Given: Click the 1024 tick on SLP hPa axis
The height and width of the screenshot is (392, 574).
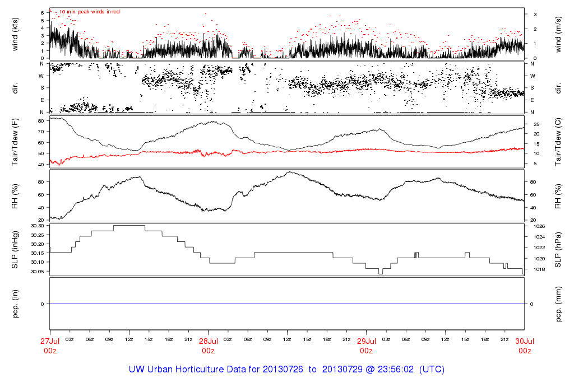Looking at the screenshot, I should pos(539,237).
